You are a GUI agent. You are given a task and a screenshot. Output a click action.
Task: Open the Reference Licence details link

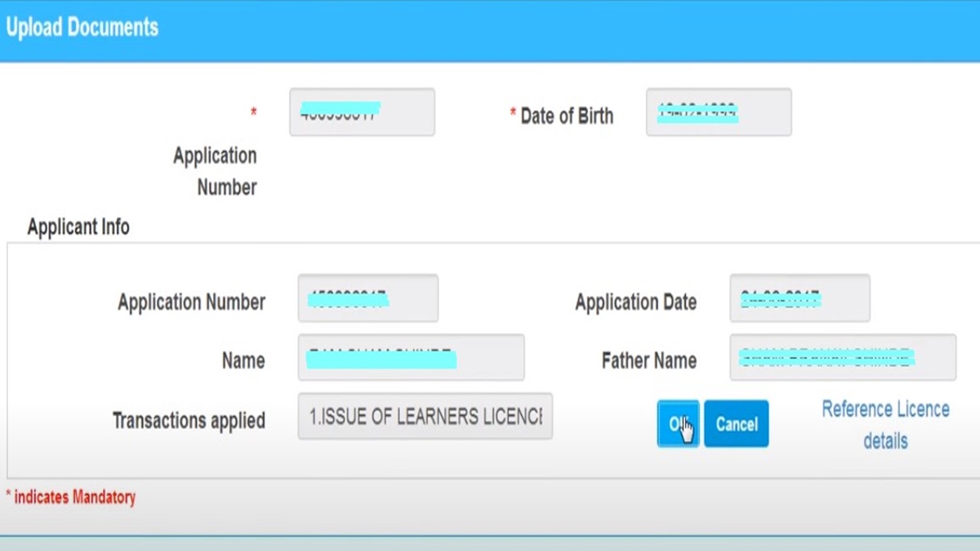pyautogui.click(x=885, y=424)
